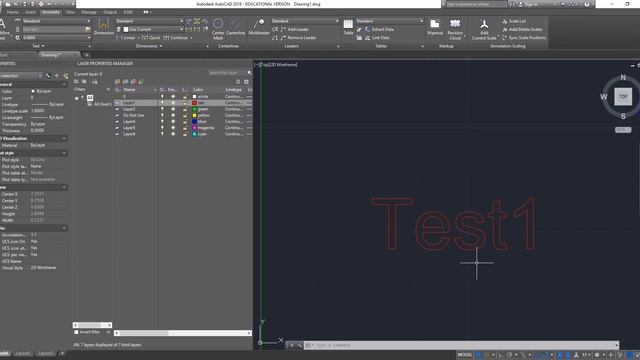This screenshot has height=360, width=640.
Task: Click the Select Objects icon in Properties
Action: point(57,76)
